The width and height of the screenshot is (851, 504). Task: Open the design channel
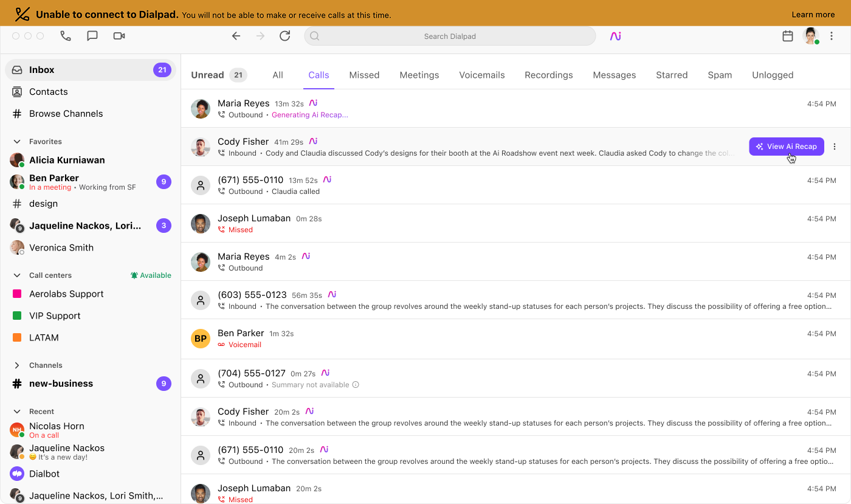click(91, 204)
